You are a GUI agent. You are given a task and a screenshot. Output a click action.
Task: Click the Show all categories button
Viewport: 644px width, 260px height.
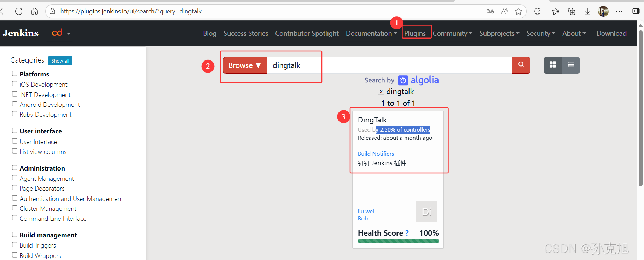coord(60,61)
